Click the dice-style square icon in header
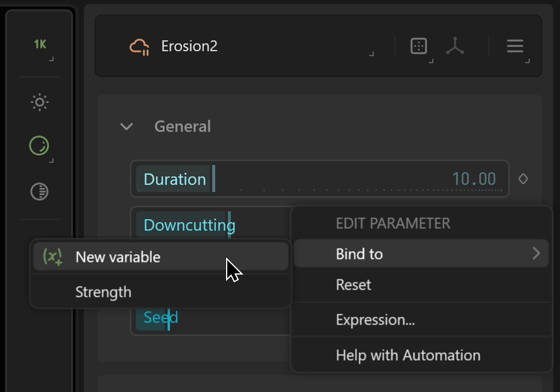Image resolution: width=560 pixels, height=392 pixels. (x=418, y=46)
